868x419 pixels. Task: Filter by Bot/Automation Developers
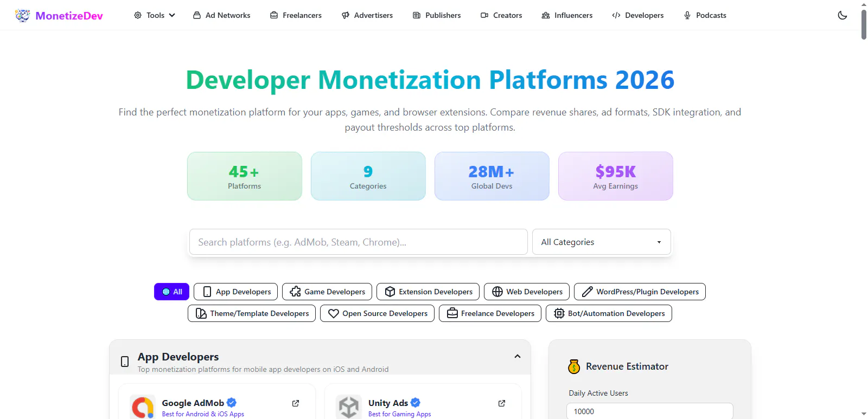pos(609,313)
